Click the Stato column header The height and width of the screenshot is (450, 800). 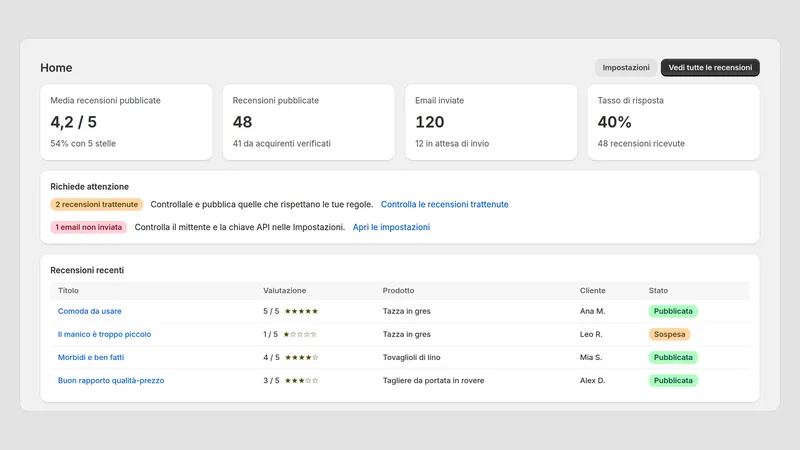click(658, 290)
